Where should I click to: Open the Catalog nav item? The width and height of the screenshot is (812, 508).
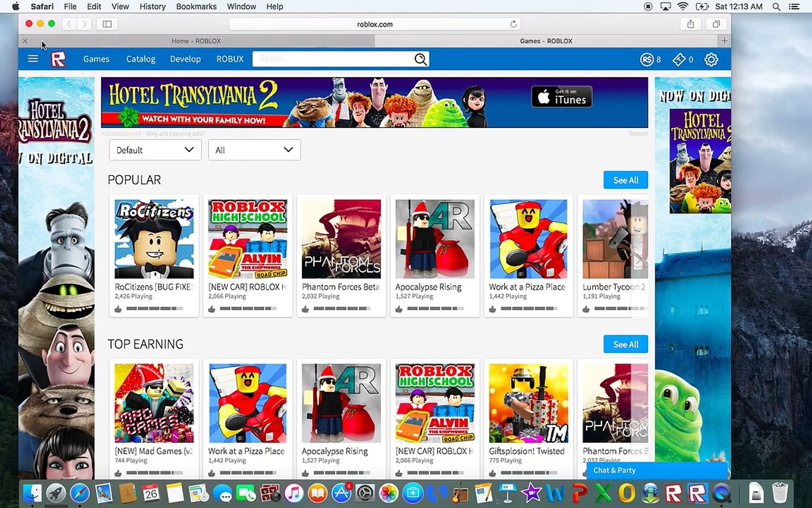141,59
